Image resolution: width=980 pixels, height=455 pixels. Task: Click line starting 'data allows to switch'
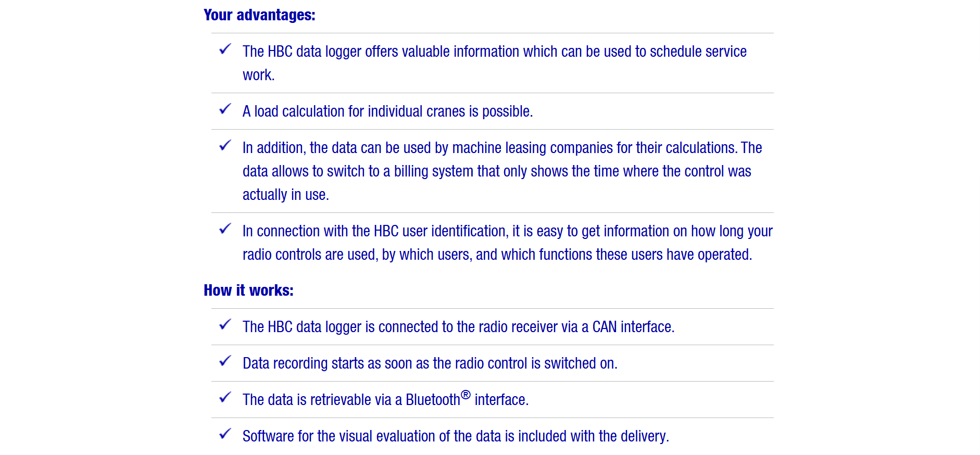pyautogui.click(x=497, y=171)
